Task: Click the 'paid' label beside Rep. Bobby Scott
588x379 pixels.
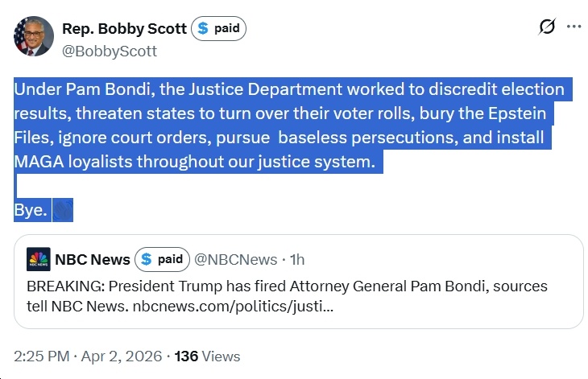Action: [x=227, y=29]
